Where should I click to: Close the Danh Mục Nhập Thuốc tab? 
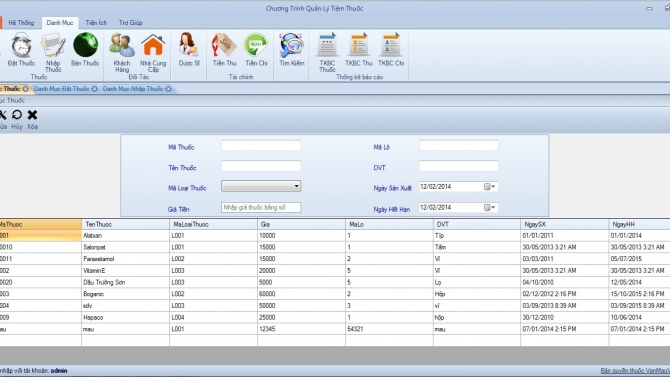point(168,89)
